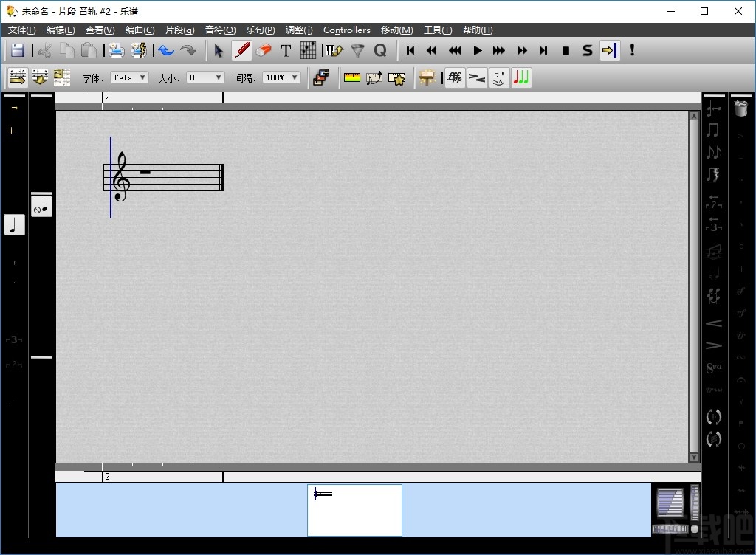
Task: Open the spacing dropdown showing 100%
Action: pyautogui.click(x=281, y=77)
